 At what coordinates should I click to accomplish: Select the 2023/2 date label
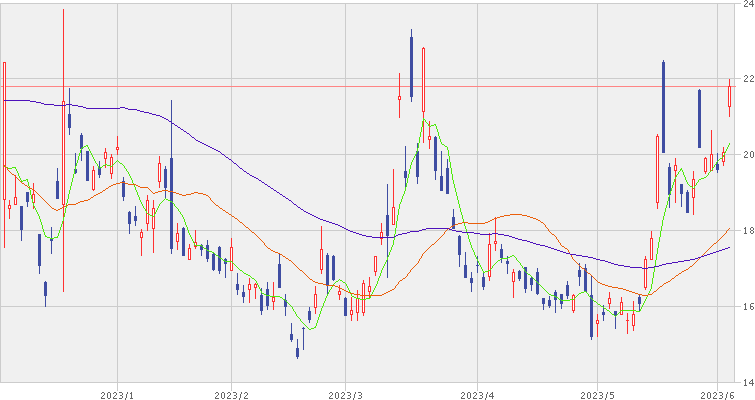point(231,395)
